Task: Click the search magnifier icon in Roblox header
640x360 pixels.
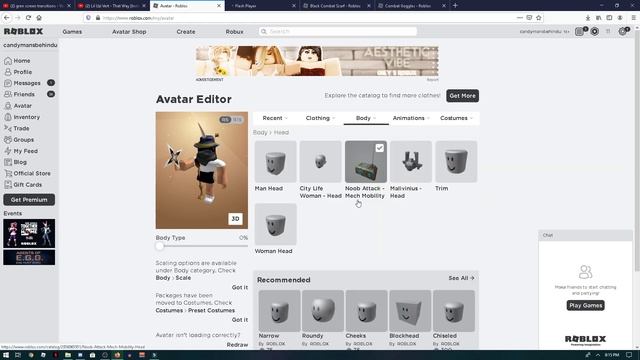Action: (264, 31)
